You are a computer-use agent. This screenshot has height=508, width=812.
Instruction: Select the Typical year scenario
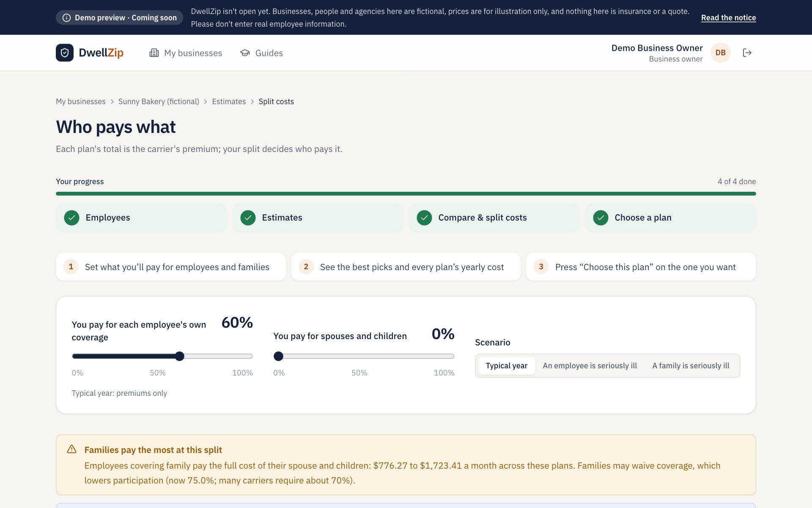[506, 366]
